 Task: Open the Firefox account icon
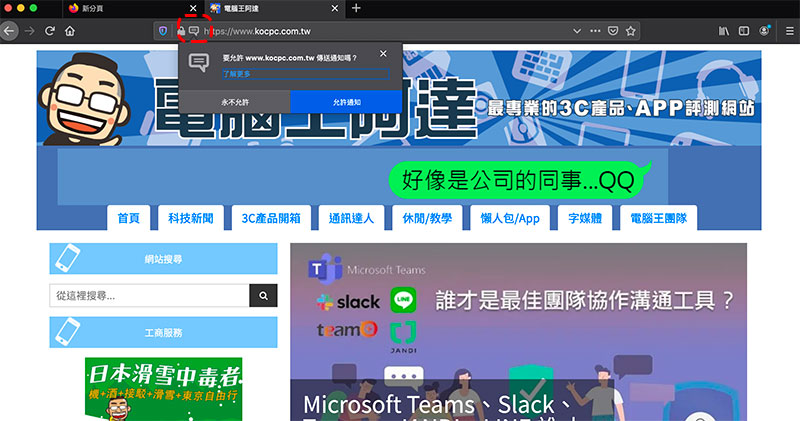click(765, 31)
